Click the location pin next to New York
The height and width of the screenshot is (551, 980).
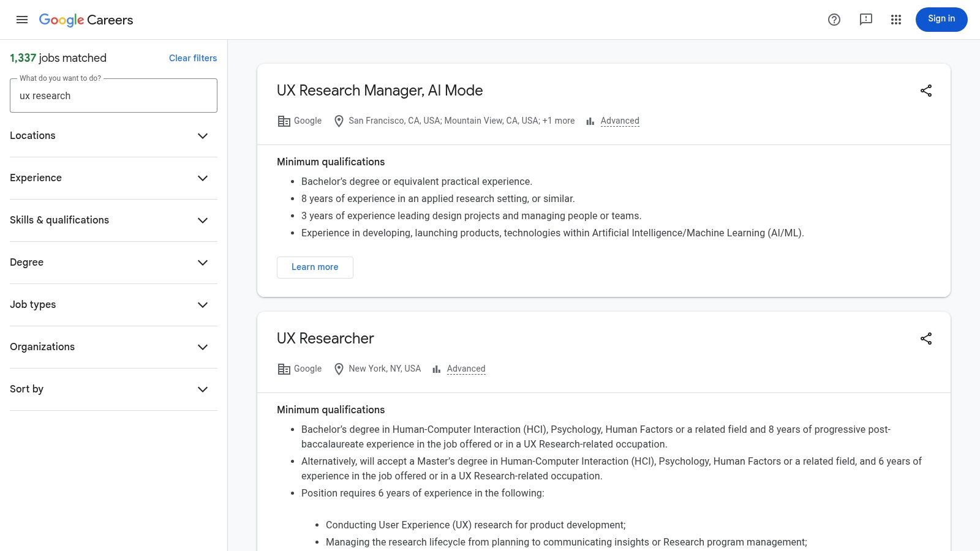(x=339, y=369)
